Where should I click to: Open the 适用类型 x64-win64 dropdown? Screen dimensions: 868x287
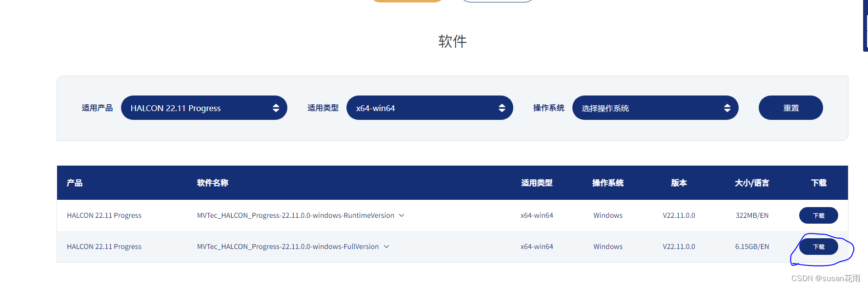point(429,108)
